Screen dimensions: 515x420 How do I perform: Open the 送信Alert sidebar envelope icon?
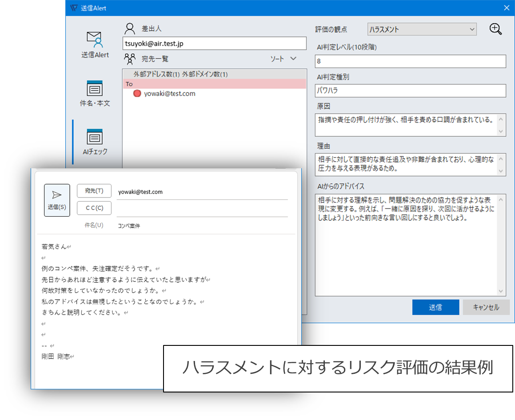pyautogui.click(x=95, y=40)
